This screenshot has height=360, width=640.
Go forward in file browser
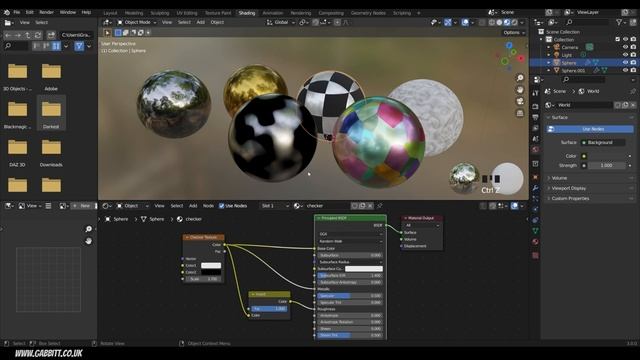(x=18, y=35)
